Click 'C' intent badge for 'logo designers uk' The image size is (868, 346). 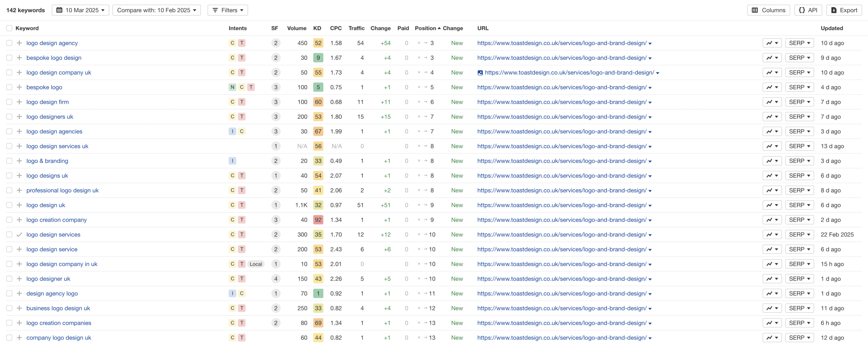point(232,117)
